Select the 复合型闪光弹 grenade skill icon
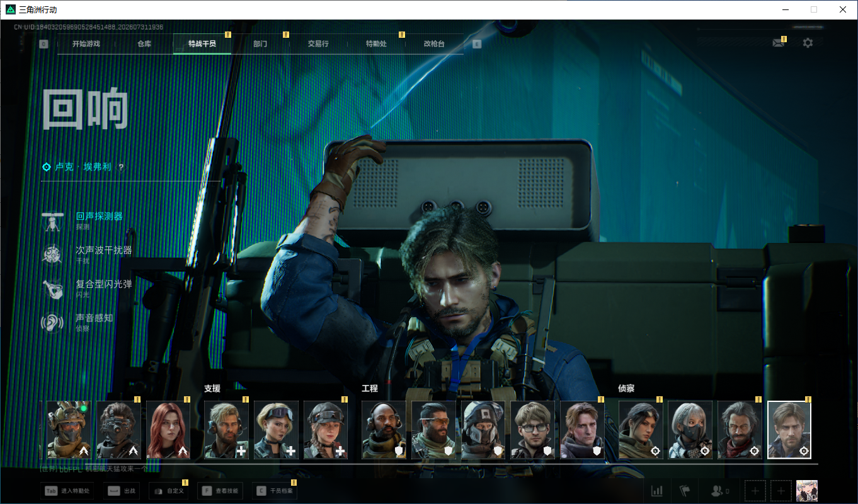 (52, 289)
